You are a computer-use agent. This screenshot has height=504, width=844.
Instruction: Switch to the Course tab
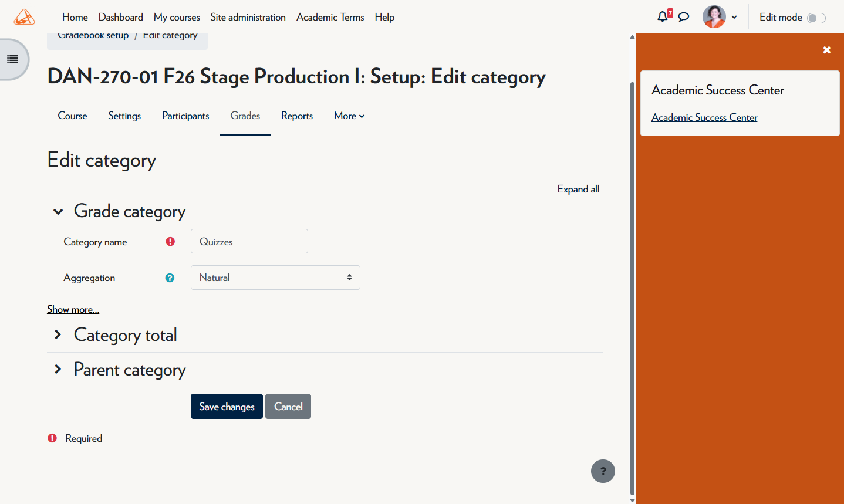pos(72,116)
